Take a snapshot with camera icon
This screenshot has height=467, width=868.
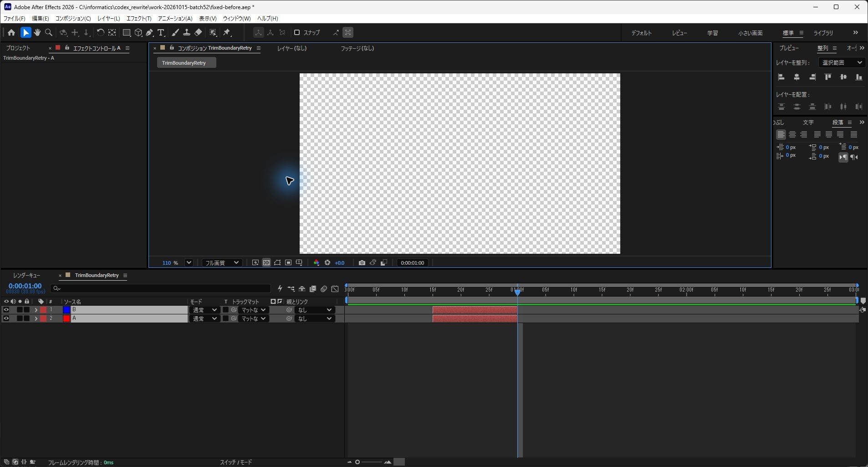coord(362,262)
